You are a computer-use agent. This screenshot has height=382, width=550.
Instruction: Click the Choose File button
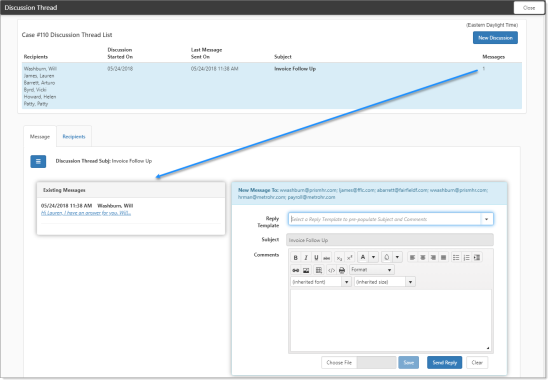[x=339, y=363]
